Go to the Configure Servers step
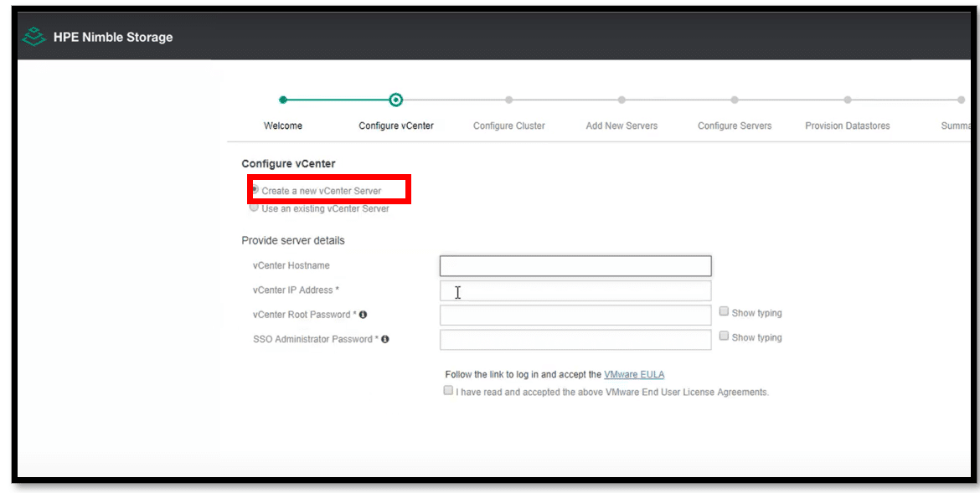The width and height of the screenshot is (980, 493). (735, 126)
